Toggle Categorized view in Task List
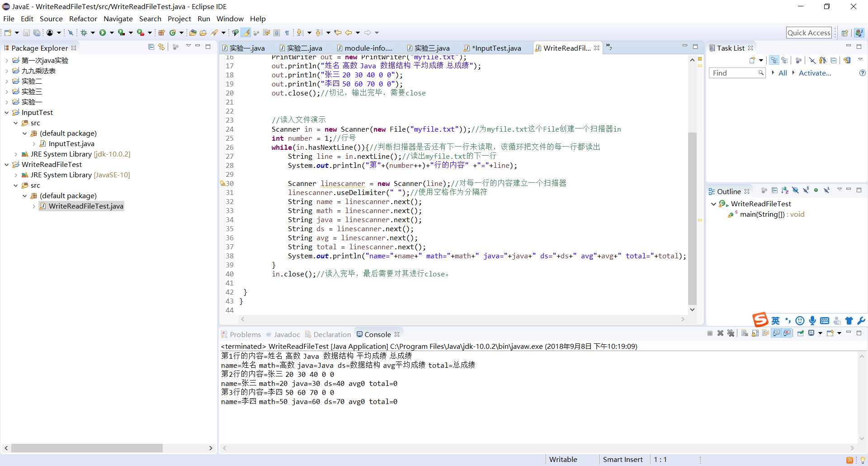The width and height of the screenshot is (868, 466). click(x=774, y=60)
